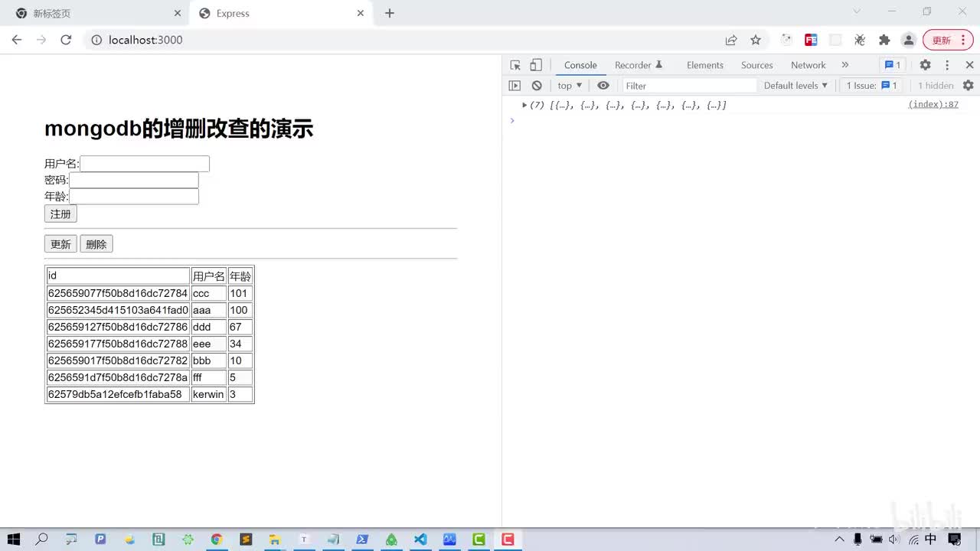Toggle the device toolbar in DevTools

click(x=536, y=65)
